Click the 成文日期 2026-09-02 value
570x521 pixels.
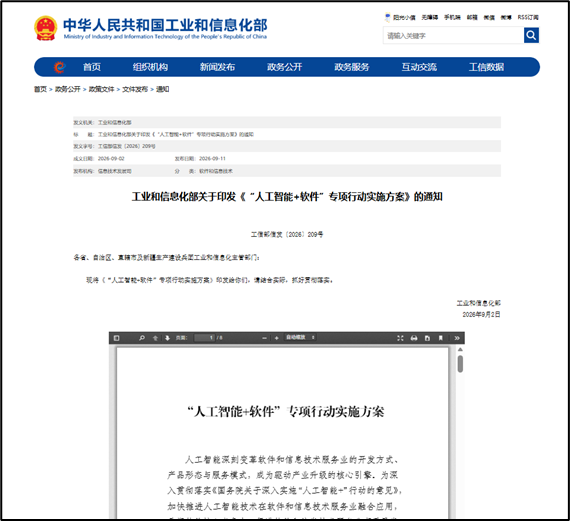pos(111,159)
